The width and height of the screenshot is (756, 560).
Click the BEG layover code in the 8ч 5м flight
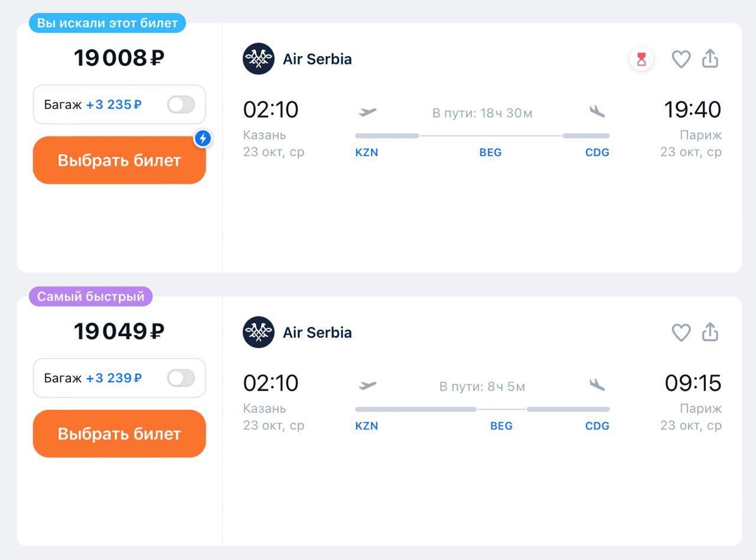tap(501, 426)
